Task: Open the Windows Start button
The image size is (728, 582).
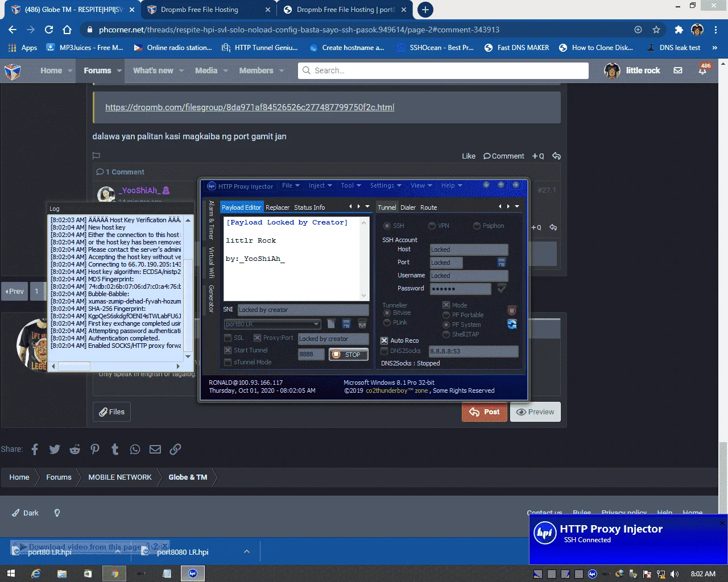Action: [x=10, y=573]
